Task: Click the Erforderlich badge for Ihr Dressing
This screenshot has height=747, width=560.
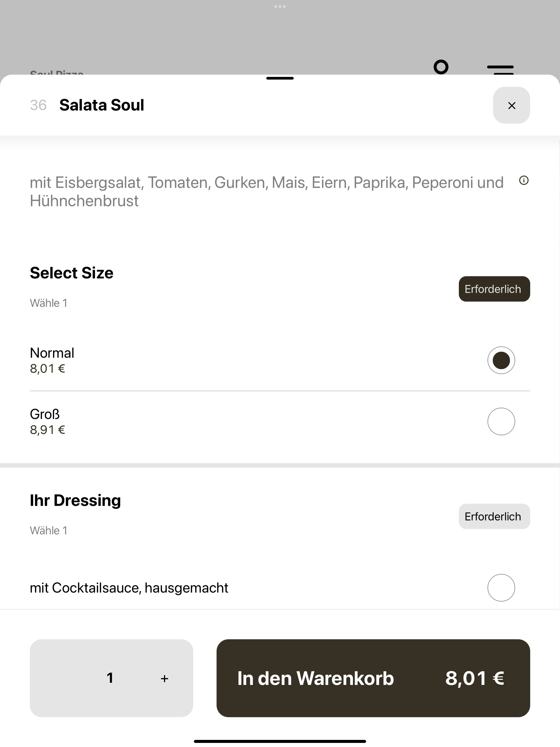Action: pos(494,516)
